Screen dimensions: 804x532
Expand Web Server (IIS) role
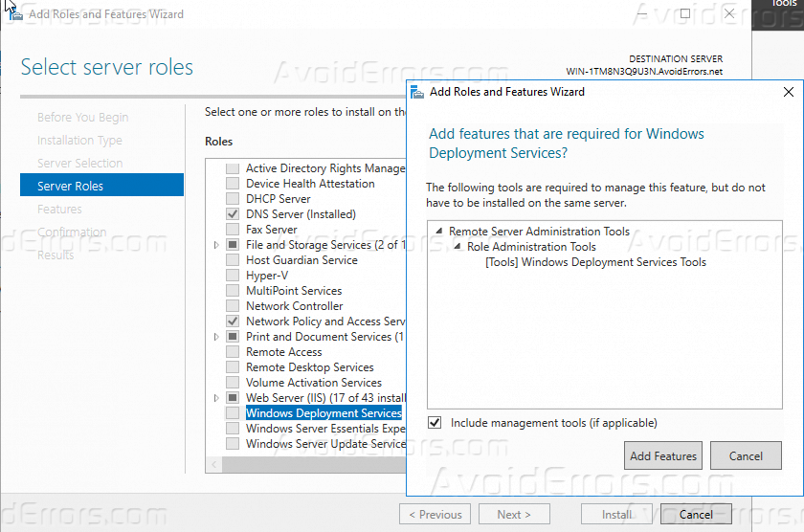tap(217, 398)
